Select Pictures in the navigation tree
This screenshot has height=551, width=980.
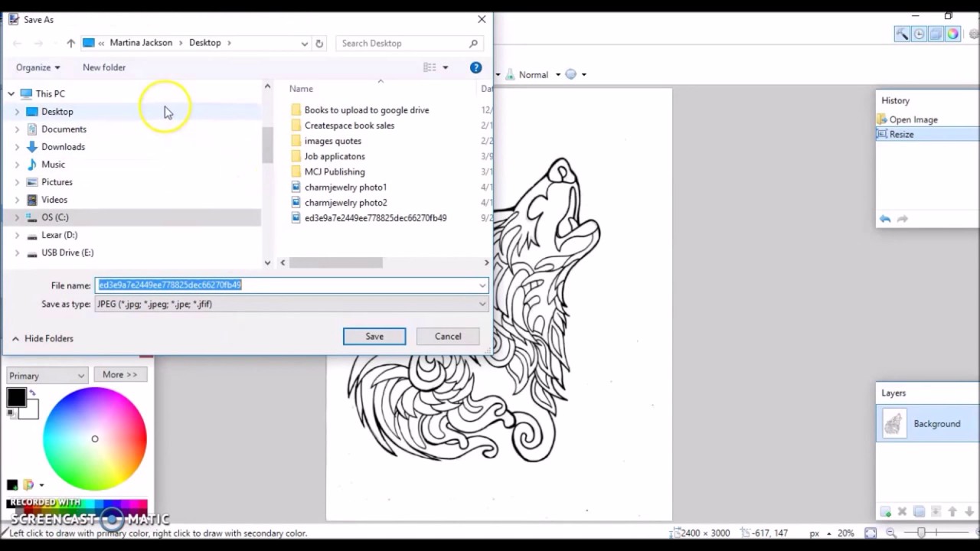coord(57,182)
